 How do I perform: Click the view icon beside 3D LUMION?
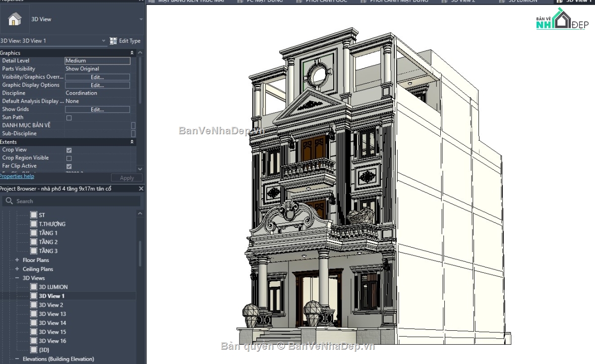point(34,287)
